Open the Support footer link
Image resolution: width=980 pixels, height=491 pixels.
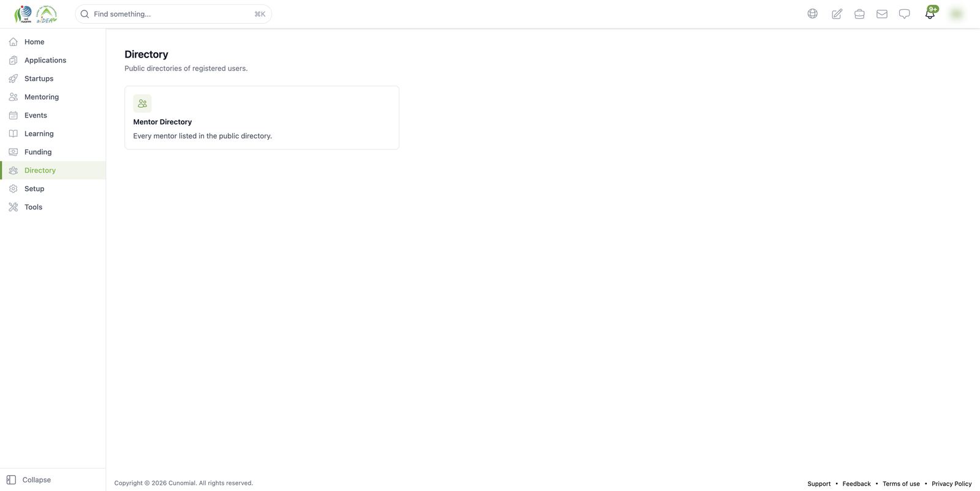[819, 484]
